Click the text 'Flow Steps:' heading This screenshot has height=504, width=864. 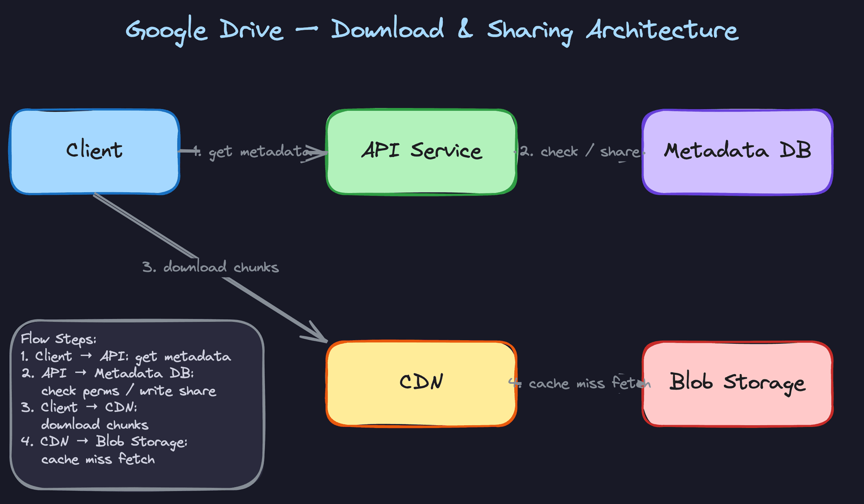click(59, 339)
